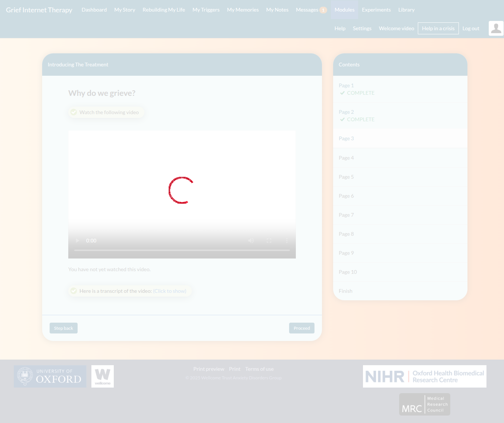
Task: Click the Medical Research Council logo
Action: point(425,404)
